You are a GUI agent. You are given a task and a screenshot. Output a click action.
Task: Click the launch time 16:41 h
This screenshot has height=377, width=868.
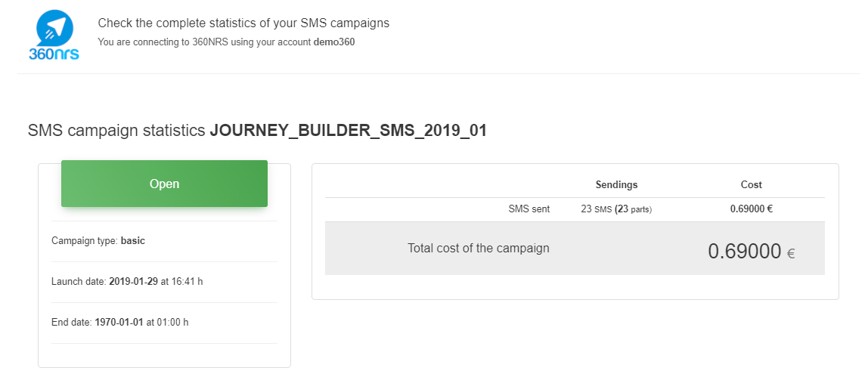pos(188,282)
